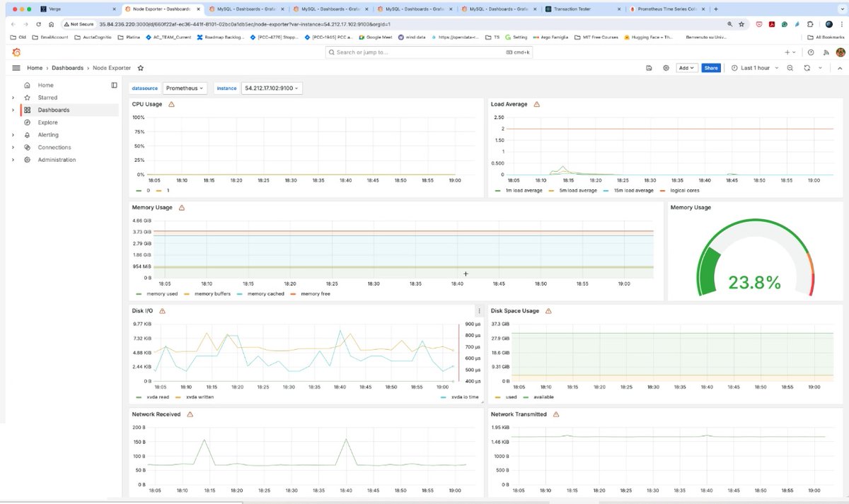Click the Home breadcrumb link
This screenshot has width=849, height=504.
pyautogui.click(x=35, y=68)
